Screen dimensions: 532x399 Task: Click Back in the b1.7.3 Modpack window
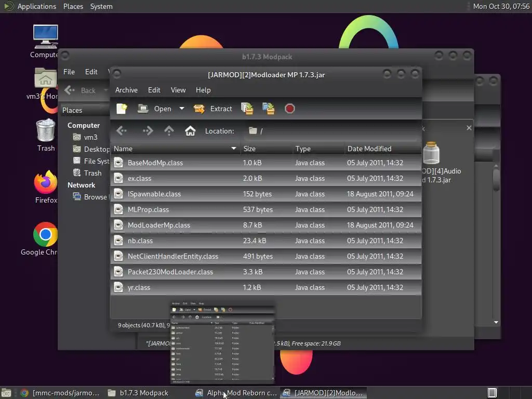pos(81,90)
